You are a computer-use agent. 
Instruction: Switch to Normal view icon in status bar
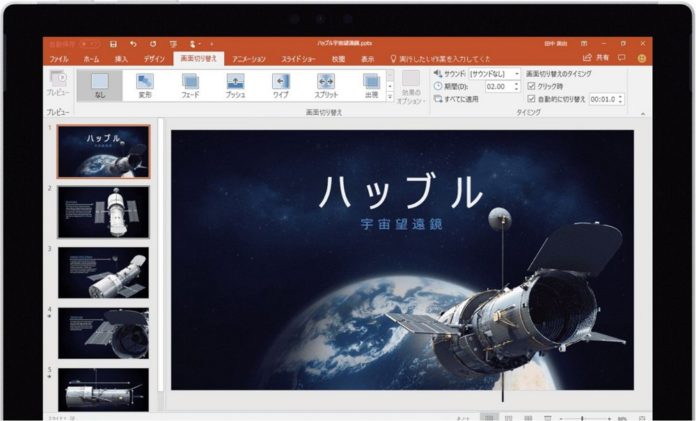(x=489, y=418)
